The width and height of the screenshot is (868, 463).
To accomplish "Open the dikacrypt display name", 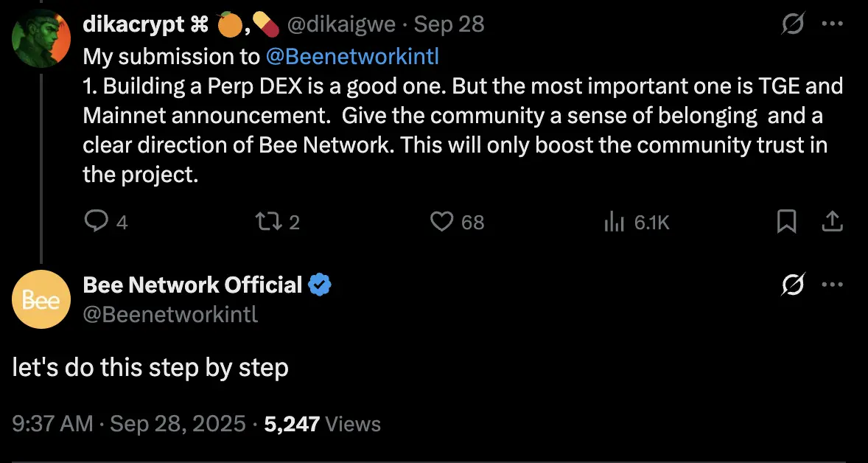I will coord(133,24).
